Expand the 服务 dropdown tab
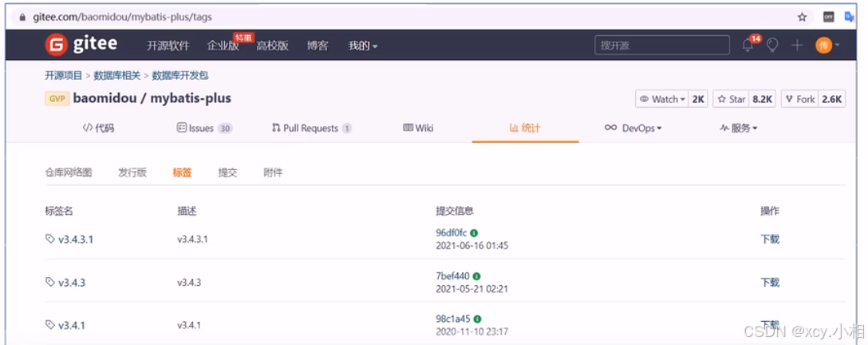 point(739,128)
